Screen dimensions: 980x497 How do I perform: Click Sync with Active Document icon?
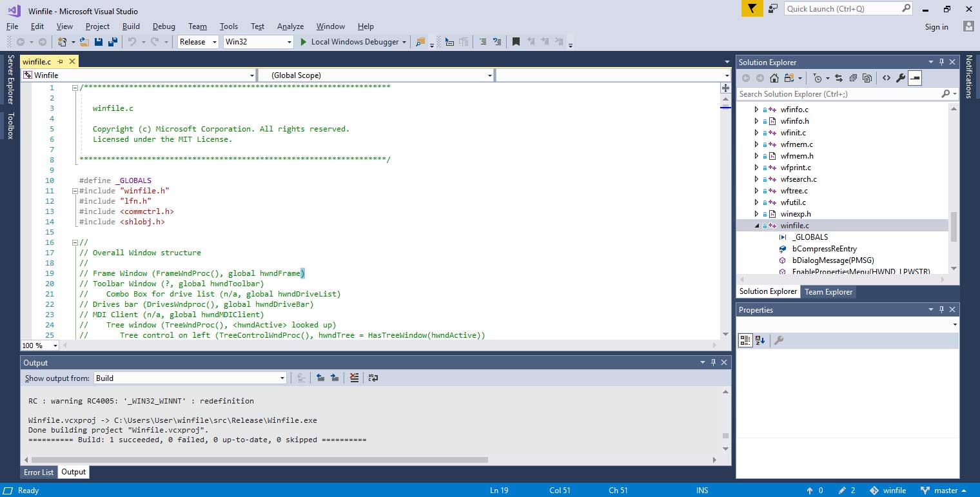pyautogui.click(x=838, y=78)
